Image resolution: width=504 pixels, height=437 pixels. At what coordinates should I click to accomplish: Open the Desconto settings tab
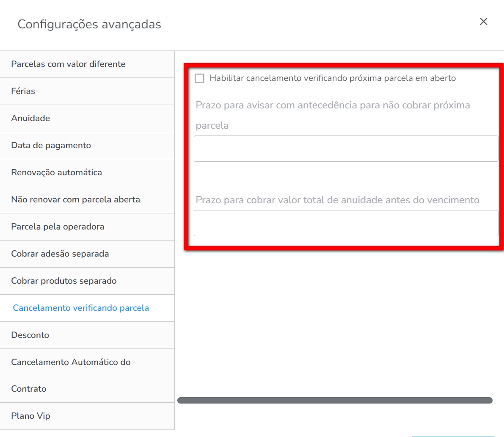(x=30, y=335)
